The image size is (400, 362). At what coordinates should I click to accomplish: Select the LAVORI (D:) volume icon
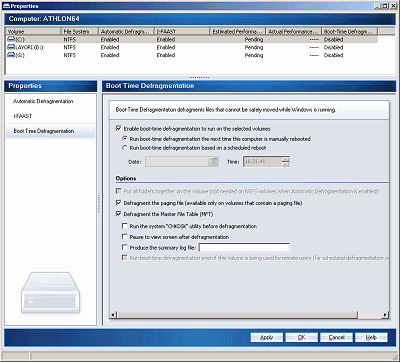point(11,47)
